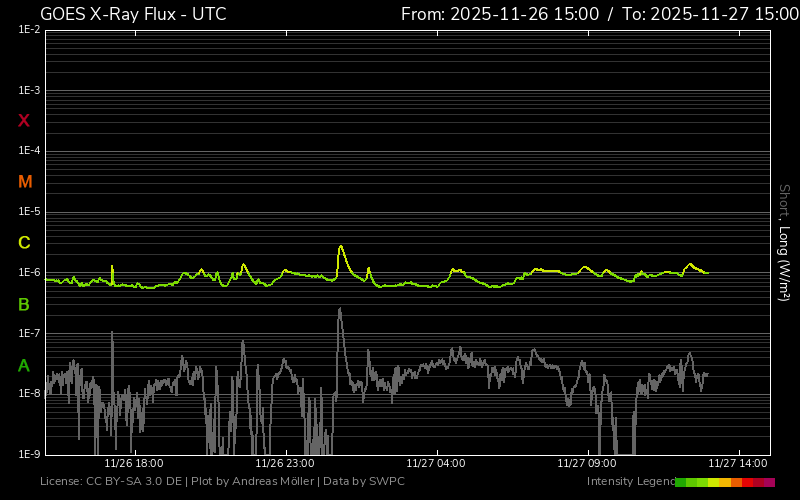Click the tallest gray peak of the short-wavelength curve
This screenshot has width=800, height=500.
[x=340, y=310]
